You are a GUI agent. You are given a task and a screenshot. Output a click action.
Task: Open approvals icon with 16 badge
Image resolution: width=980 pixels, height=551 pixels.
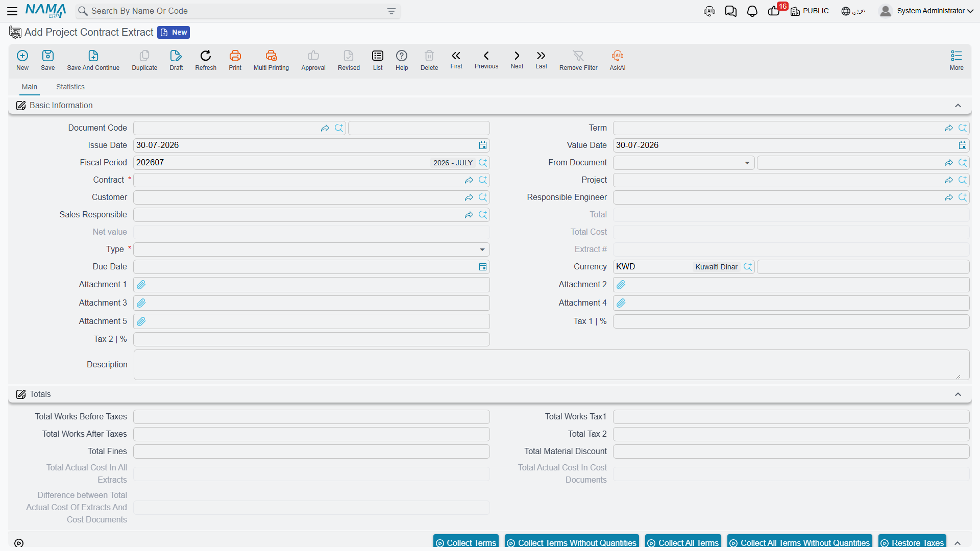pyautogui.click(x=775, y=10)
